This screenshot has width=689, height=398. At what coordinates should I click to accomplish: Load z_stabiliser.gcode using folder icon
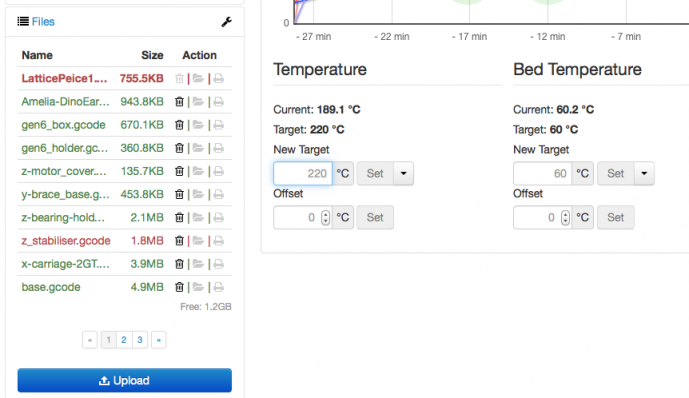[198, 241]
